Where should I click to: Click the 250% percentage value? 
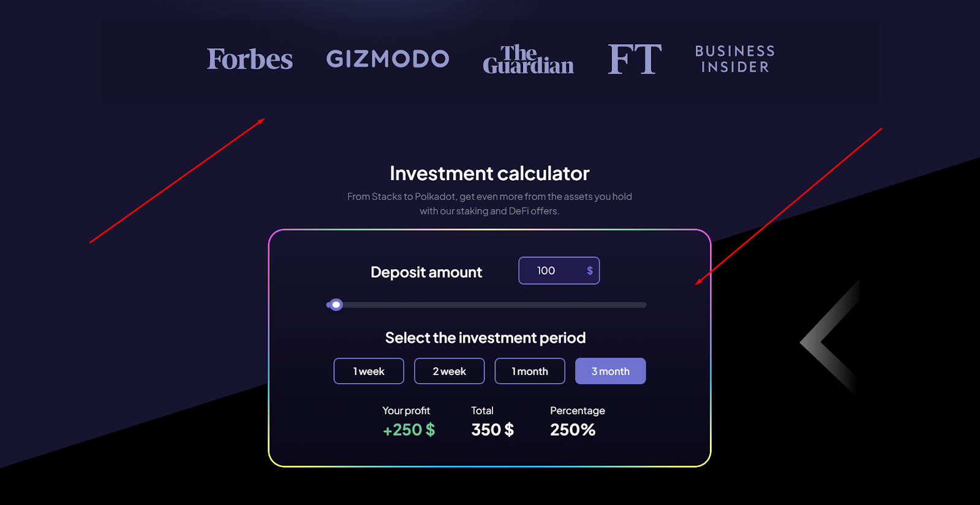coord(573,430)
